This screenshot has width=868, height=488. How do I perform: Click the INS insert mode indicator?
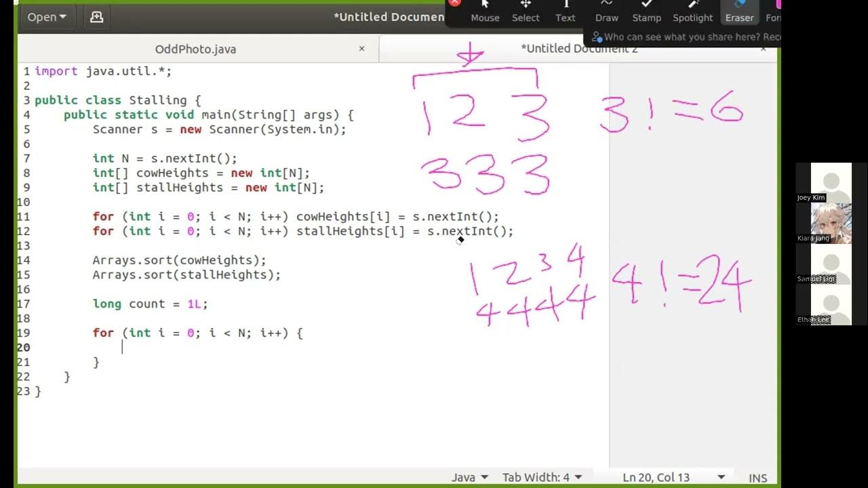pos(757,478)
